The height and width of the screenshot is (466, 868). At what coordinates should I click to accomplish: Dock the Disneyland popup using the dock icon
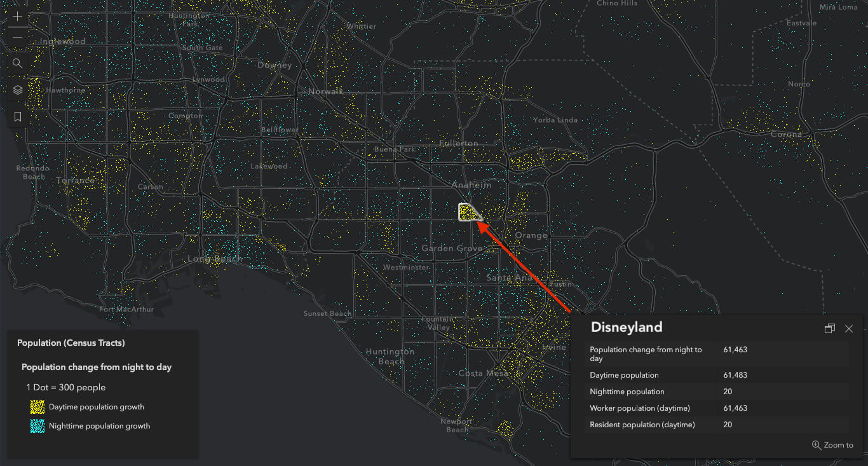tap(829, 328)
